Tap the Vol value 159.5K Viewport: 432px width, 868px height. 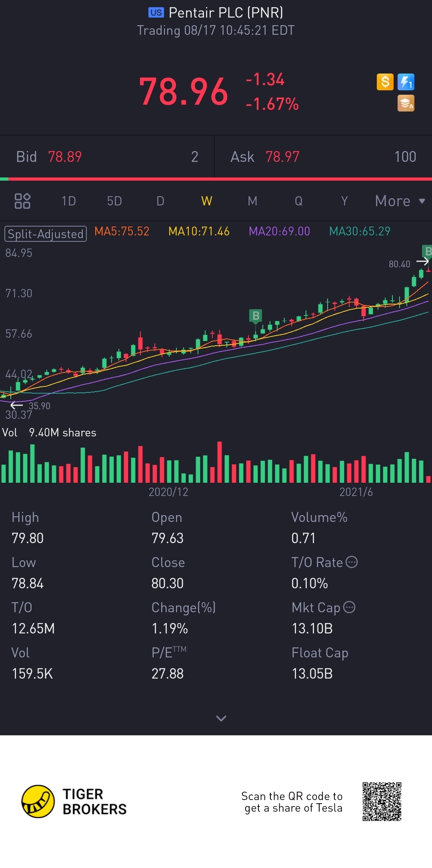point(32,674)
